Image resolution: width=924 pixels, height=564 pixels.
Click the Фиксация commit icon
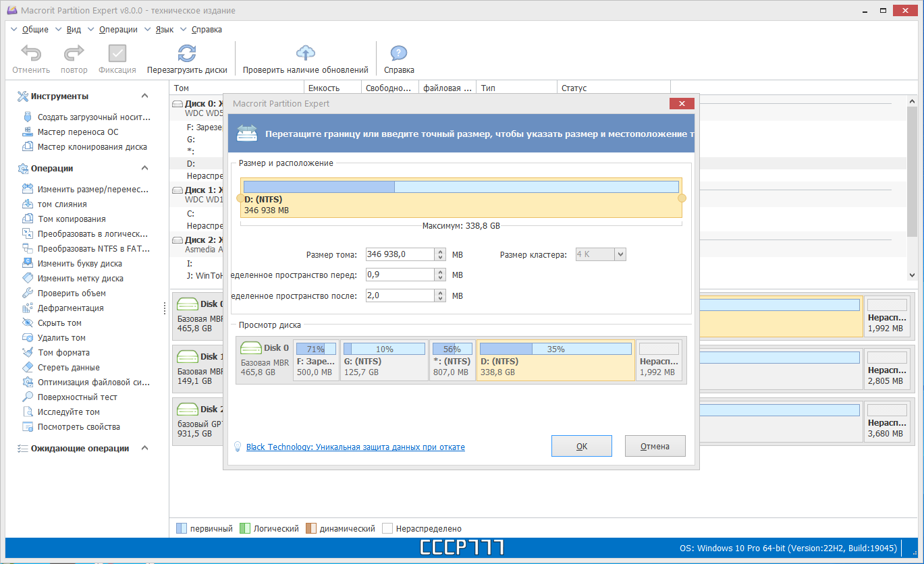117,53
